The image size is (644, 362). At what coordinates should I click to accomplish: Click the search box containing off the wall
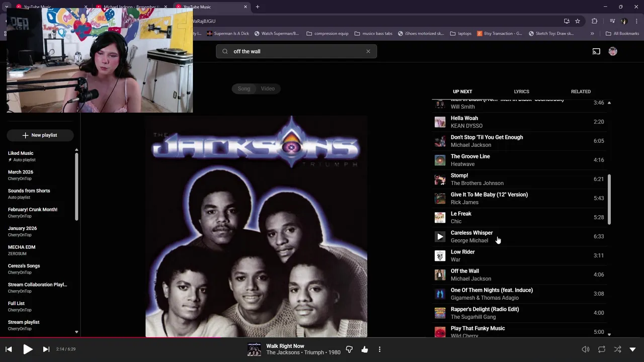(296, 51)
